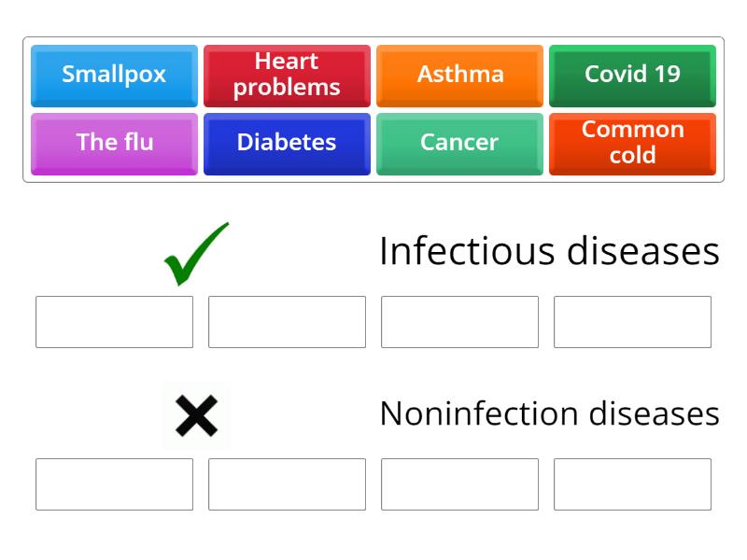Click the first empty slot under Noninfection diseases

[114, 484]
